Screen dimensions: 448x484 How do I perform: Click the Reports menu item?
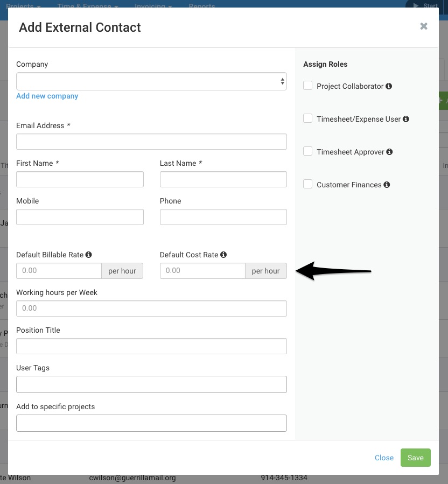(202, 6)
